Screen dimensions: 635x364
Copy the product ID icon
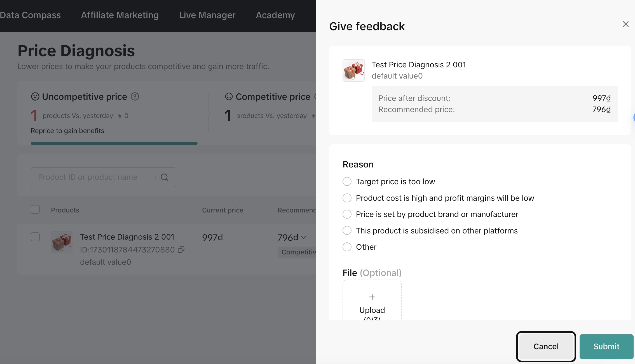click(181, 250)
